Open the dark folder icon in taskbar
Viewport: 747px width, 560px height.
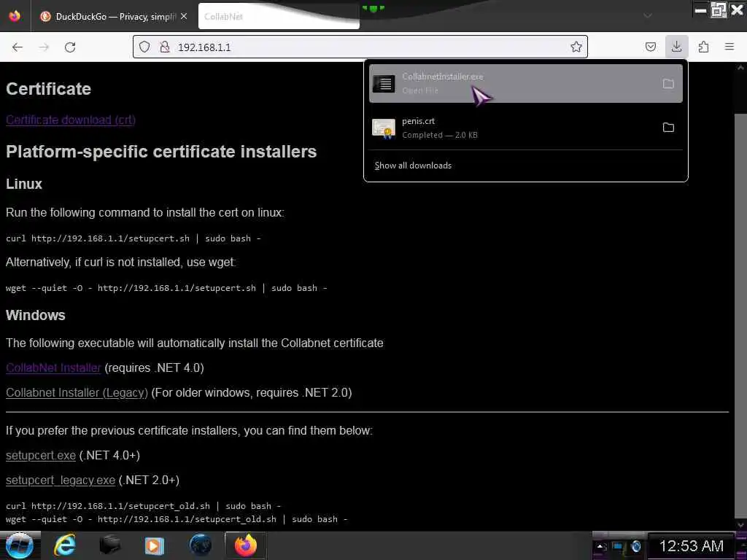pyautogui.click(x=109, y=545)
